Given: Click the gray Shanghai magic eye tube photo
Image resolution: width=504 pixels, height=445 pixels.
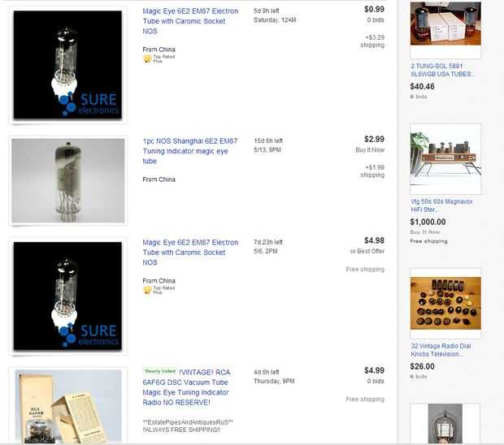Looking at the screenshot, I should click(68, 180).
